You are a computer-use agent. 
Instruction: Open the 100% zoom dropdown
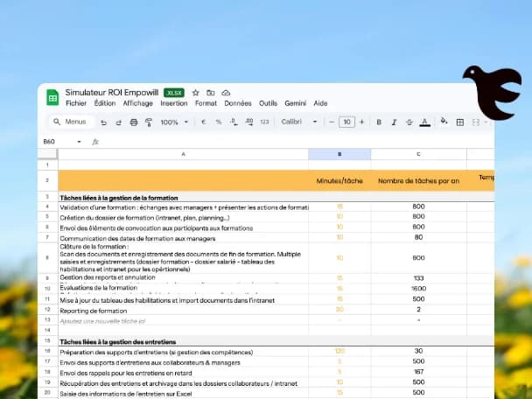click(174, 122)
